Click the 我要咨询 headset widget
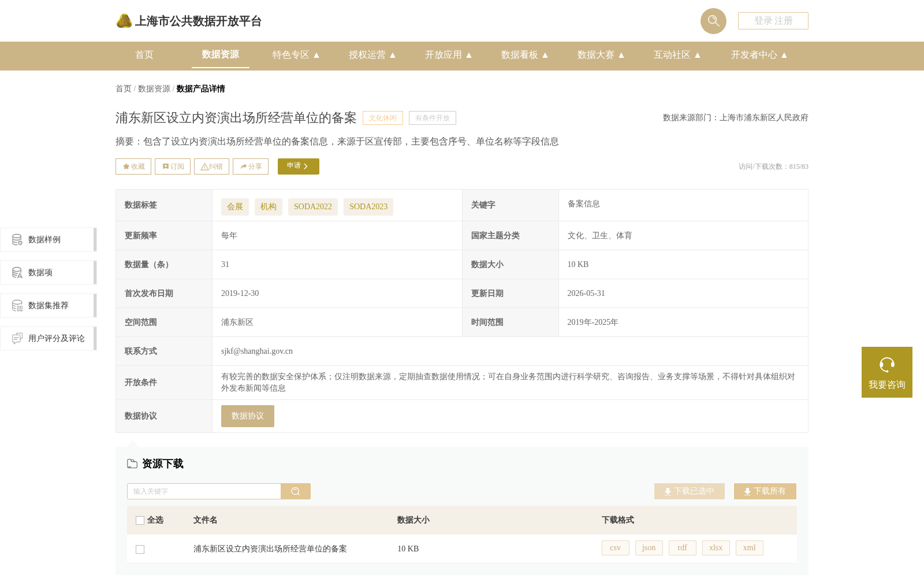924x578 pixels. 887,372
